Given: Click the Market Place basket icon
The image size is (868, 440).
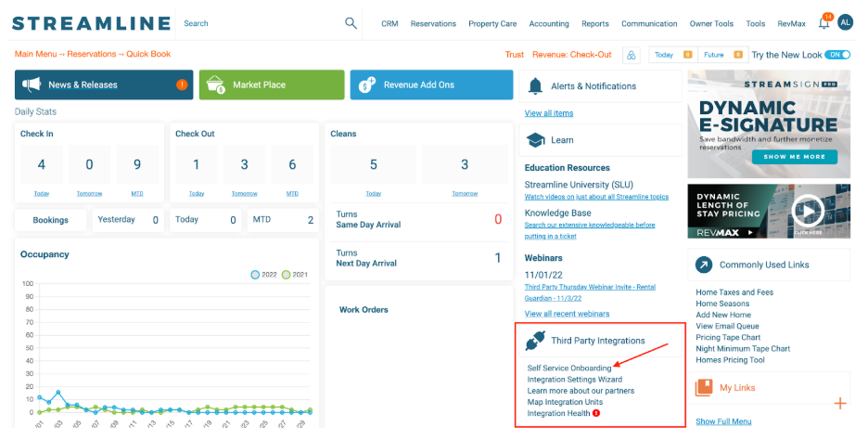Looking at the screenshot, I should pos(215,84).
